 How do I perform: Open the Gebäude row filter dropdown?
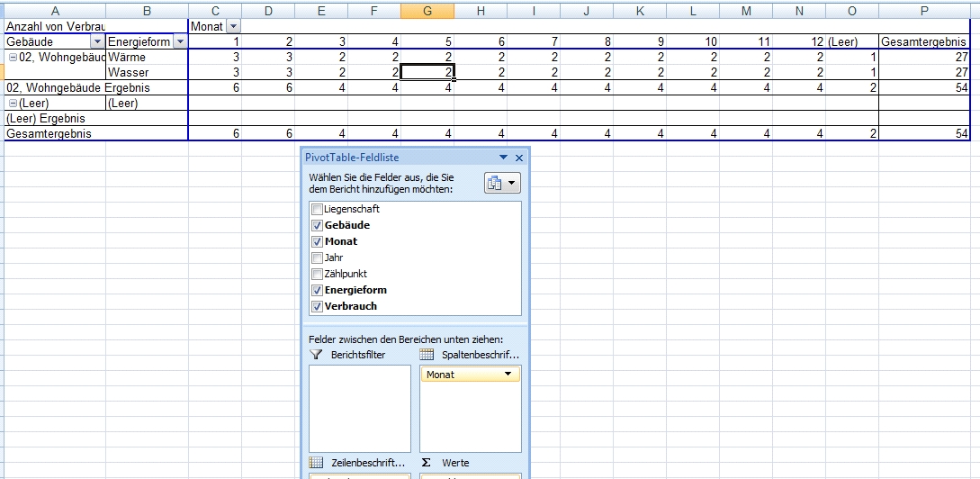[x=96, y=42]
